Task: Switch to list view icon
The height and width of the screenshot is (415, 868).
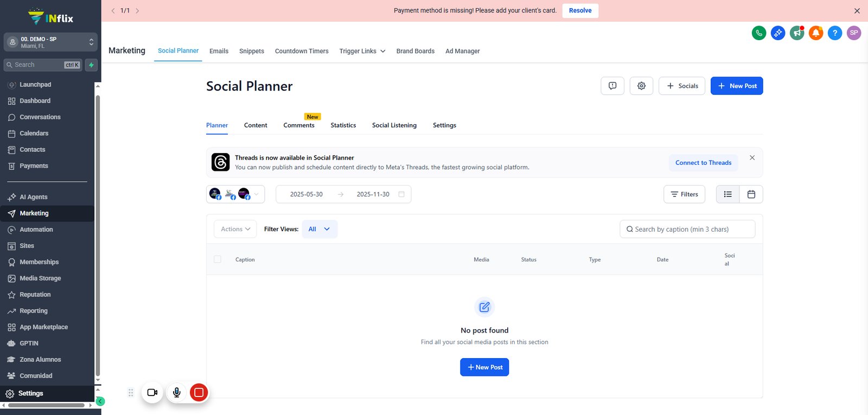Action: click(x=728, y=194)
